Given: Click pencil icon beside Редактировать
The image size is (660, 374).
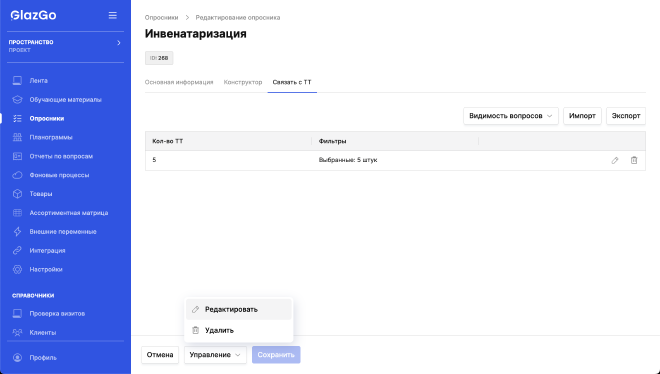Looking at the screenshot, I should coord(195,309).
